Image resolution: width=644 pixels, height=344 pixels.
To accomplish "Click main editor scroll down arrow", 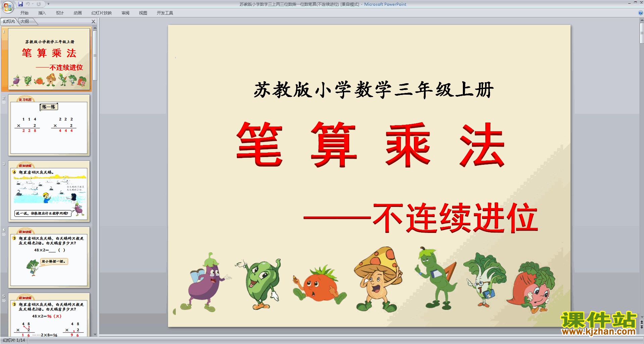I will coord(642,317).
